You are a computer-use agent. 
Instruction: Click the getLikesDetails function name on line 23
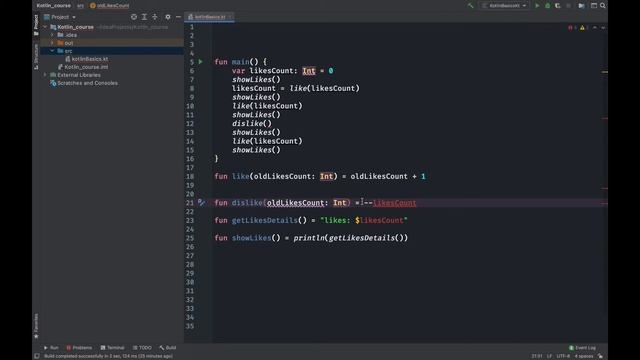click(264, 220)
